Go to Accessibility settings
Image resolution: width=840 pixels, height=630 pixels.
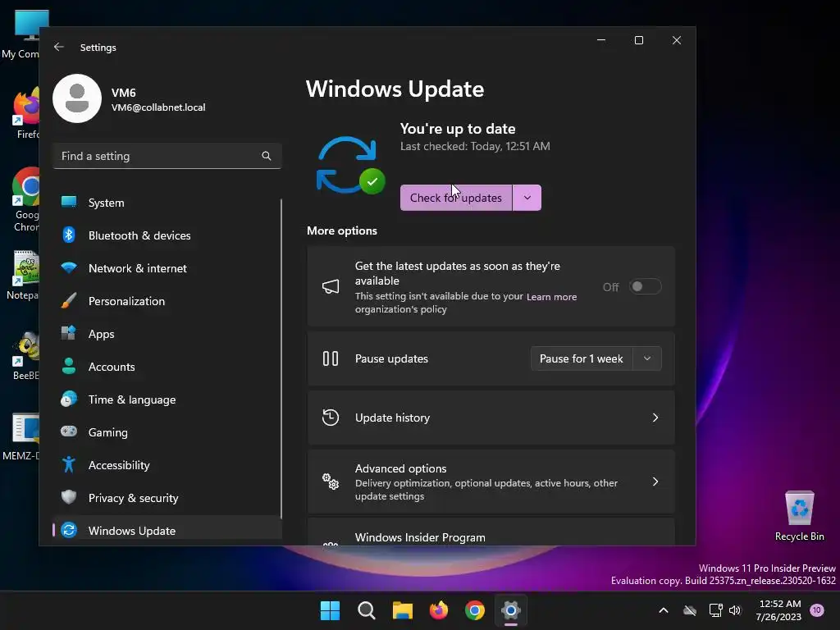pos(167,465)
